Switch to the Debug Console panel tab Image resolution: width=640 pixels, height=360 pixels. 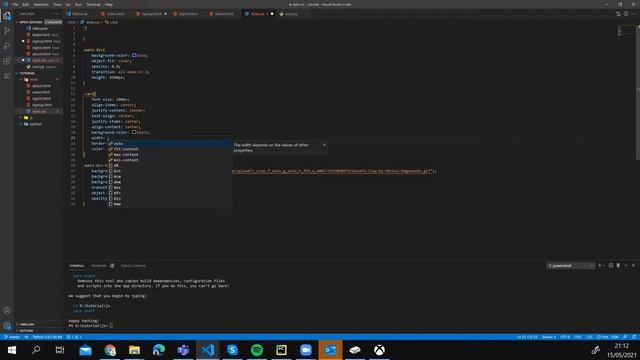pyautogui.click(x=133, y=266)
